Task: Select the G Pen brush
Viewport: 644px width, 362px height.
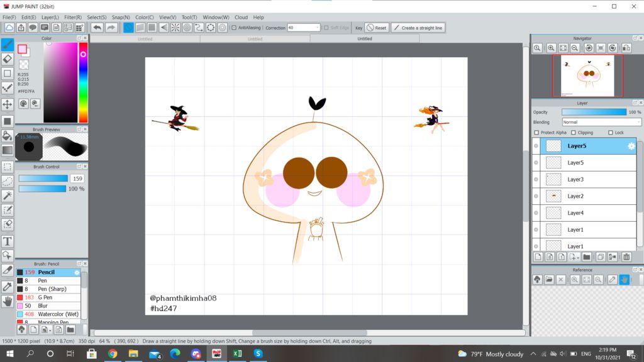Action: coord(48,297)
